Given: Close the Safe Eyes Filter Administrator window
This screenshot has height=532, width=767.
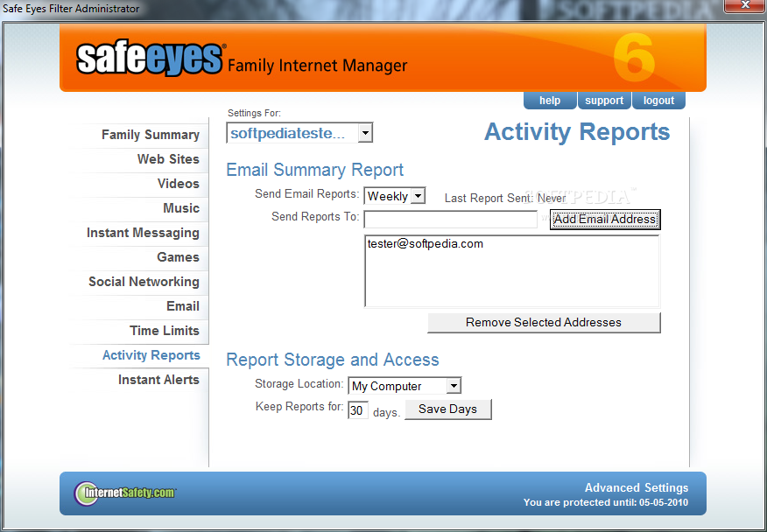Looking at the screenshot, I should coord(745,6).
